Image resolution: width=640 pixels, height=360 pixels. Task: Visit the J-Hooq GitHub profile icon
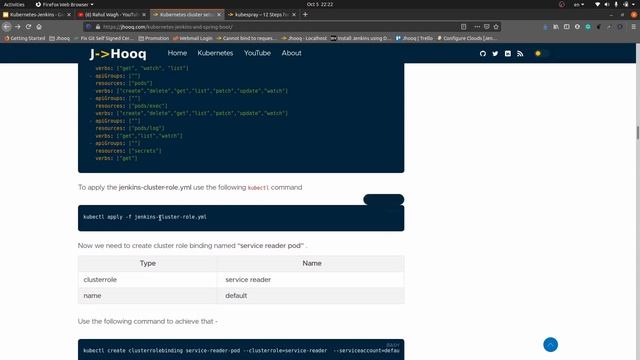(x=483, y=53)
